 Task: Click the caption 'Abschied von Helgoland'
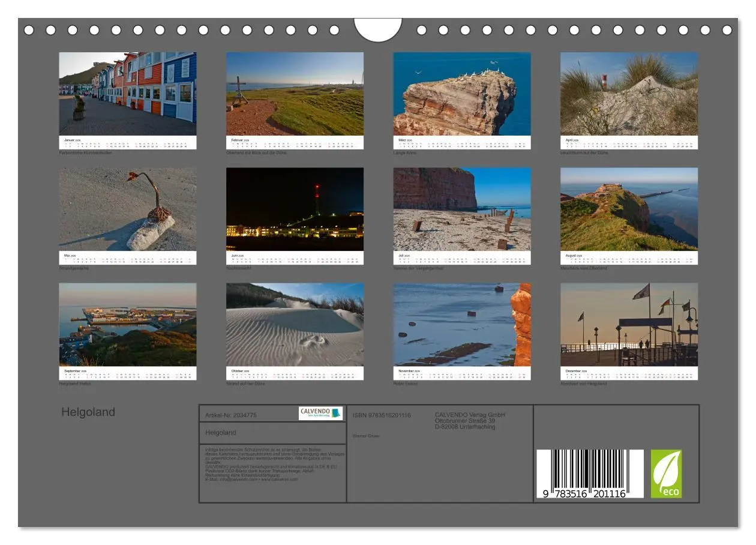[x=583, y=384]
